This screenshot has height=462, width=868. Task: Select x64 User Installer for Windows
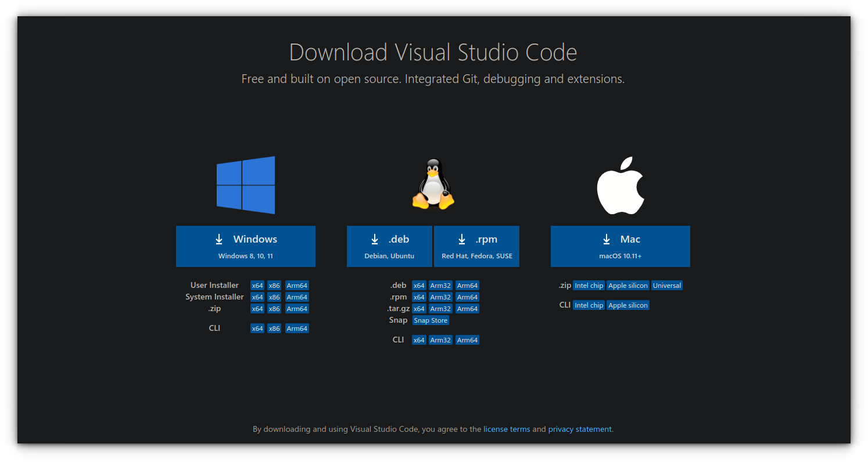click(257, 285)
